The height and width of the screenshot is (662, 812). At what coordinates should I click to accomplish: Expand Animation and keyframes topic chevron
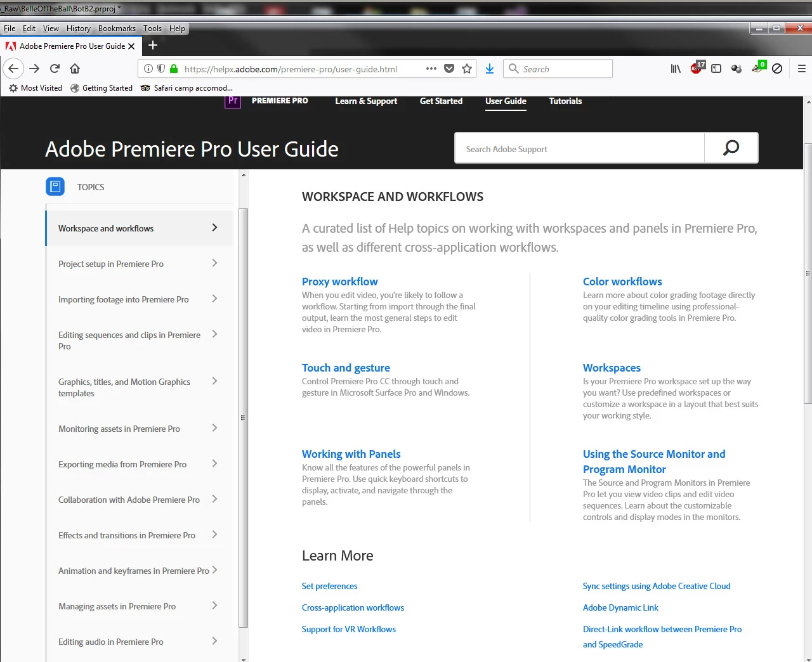tap(214, 570)
